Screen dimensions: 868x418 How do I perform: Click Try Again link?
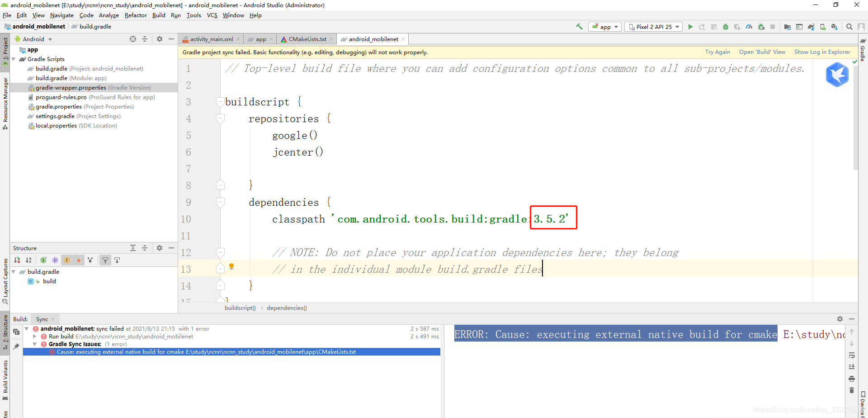[x=717, y=52]
